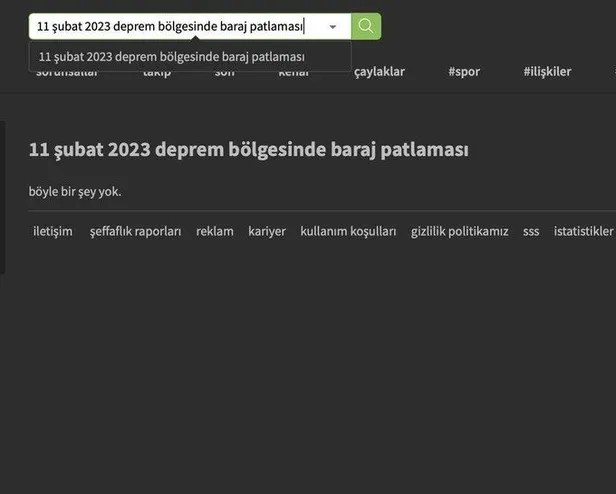Go to the sss FAQ link
Screen dimensions: 616x494
pyautogui.click(x=531, y=231)
